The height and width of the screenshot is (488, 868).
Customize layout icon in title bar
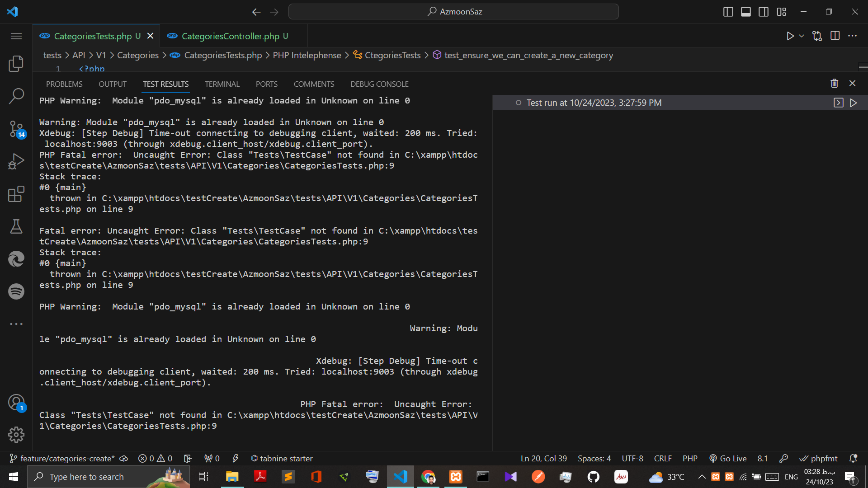click(x=782, y=12)
